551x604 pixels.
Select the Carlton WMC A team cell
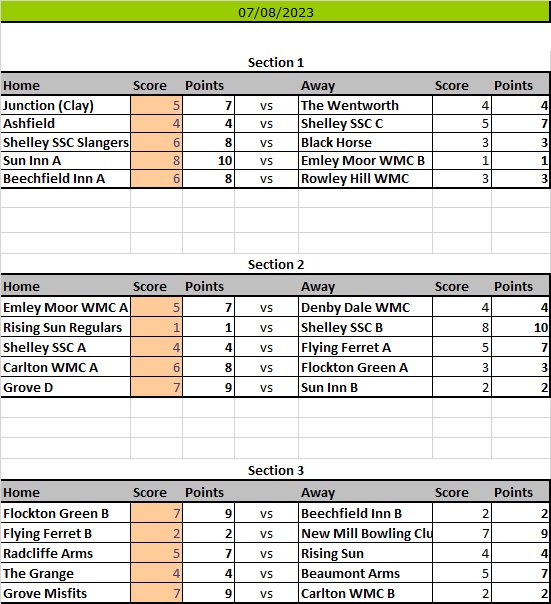tap(66, 367)
